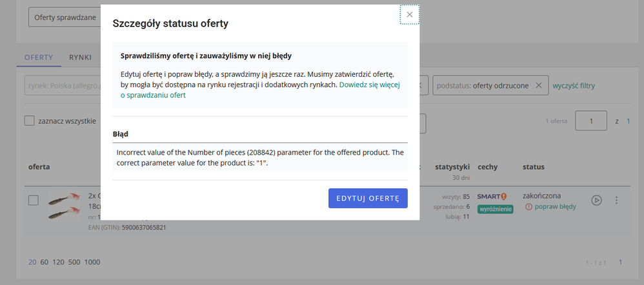This screenshot has width=644, height=285.
Task: Open the 'Oferty sprawdzane' dropdown
Action: click(x=65, y=17)
